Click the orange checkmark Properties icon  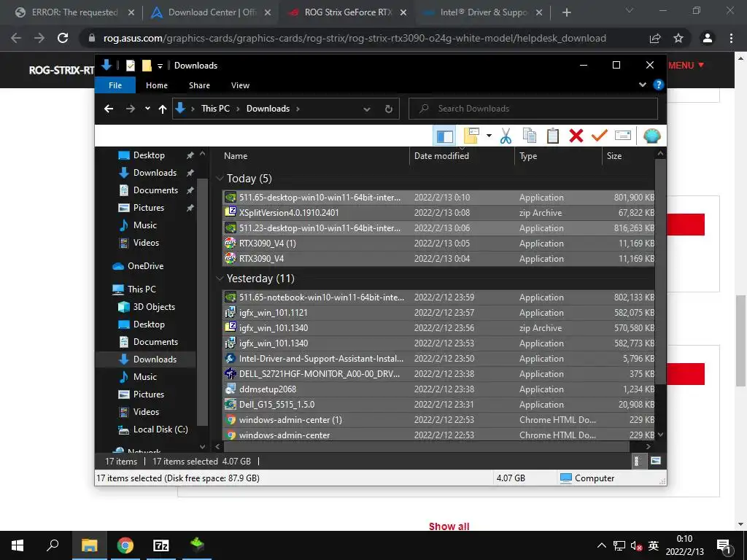point(600,136)
